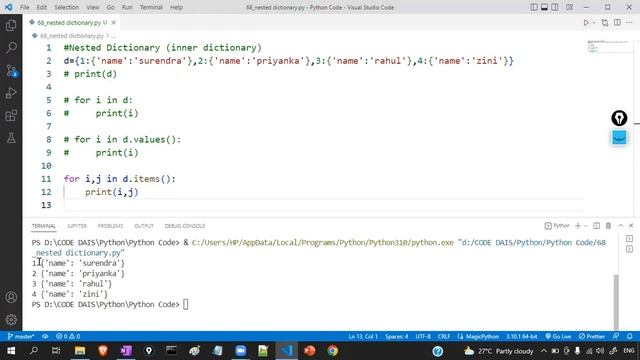Switch to the TERMINAL panel tab

click(x=44, y=226)
